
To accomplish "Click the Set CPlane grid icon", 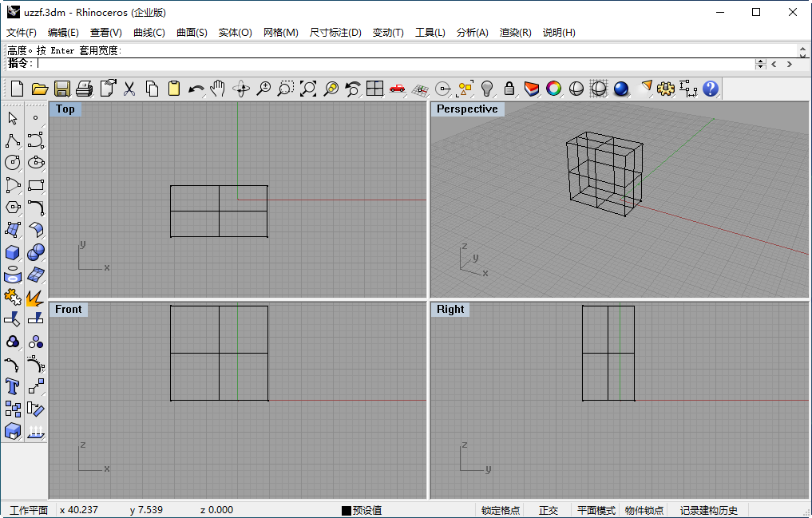I will pyautogui.click(x=420, y=89).
